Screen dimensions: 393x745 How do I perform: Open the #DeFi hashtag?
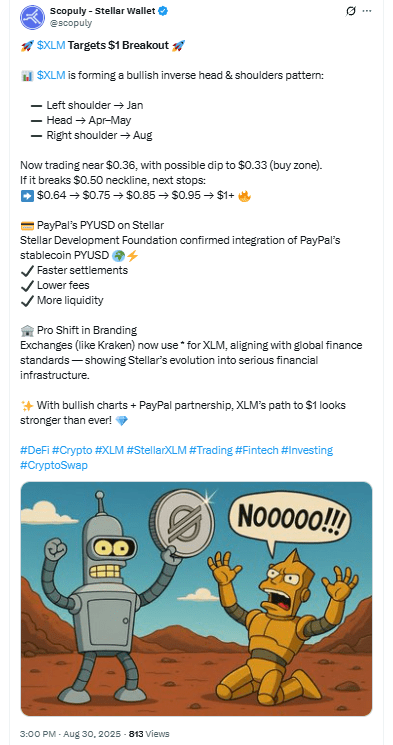35,450
